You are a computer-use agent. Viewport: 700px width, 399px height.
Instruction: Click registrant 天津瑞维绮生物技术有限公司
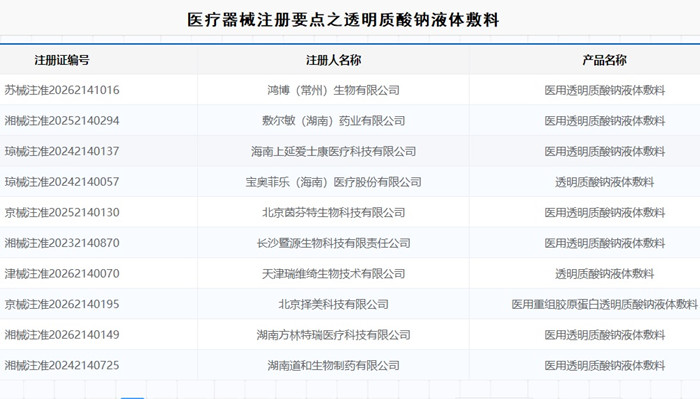click(333, 274)
